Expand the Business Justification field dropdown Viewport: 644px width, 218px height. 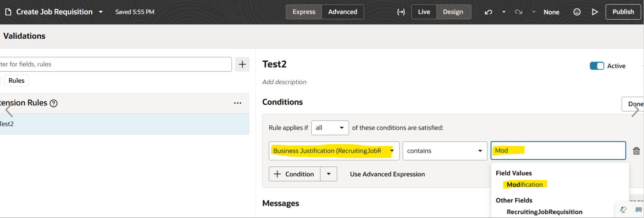pyautogui.click(x=392, y=151)
